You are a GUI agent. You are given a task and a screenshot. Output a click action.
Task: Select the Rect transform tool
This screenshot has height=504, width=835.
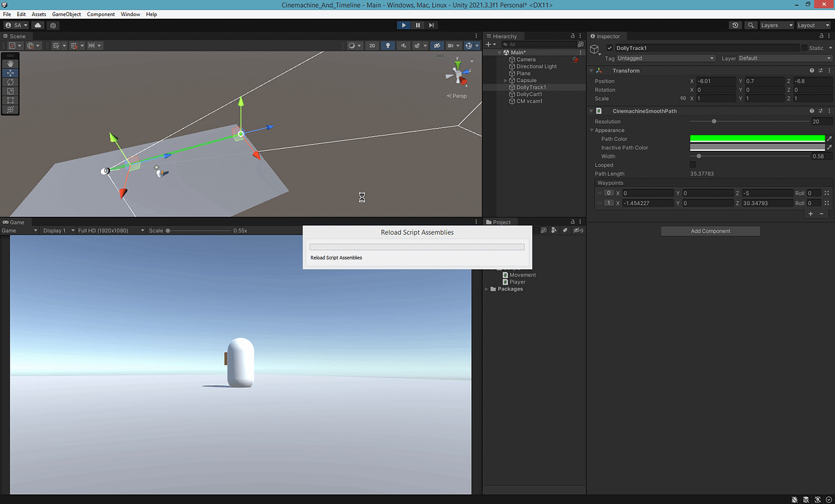[x=10, y=100]
